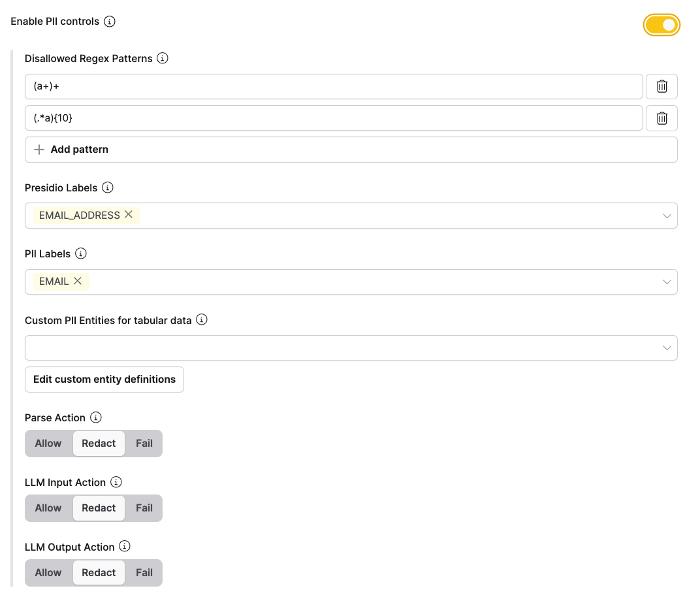Remove the EMAIL_ADDRESS tag

pyautogui.click(x=129, y=215)
